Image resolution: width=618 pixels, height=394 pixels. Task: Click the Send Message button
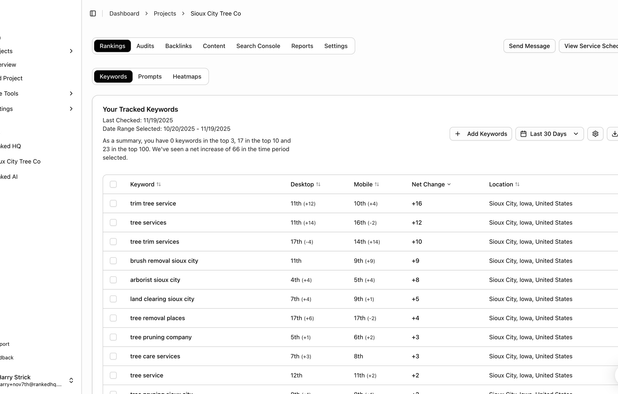(529, 46)
